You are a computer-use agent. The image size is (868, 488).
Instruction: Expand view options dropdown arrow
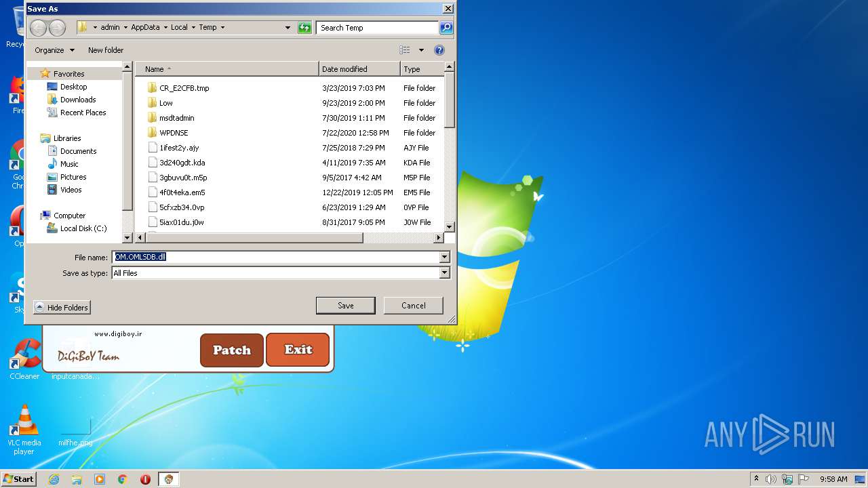pyautogui.click(x=421, y=50)
